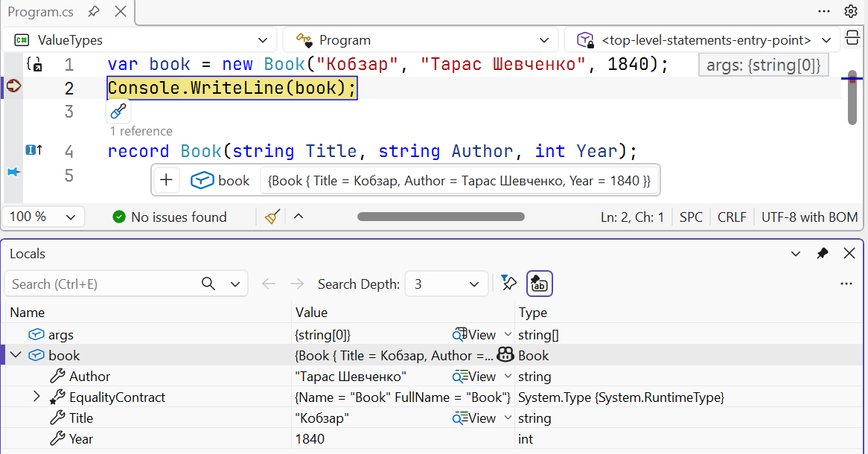The height and width of the screenshot is (454, 868).
Task: Click the book object icon in data tip
Action: [202, 180]
